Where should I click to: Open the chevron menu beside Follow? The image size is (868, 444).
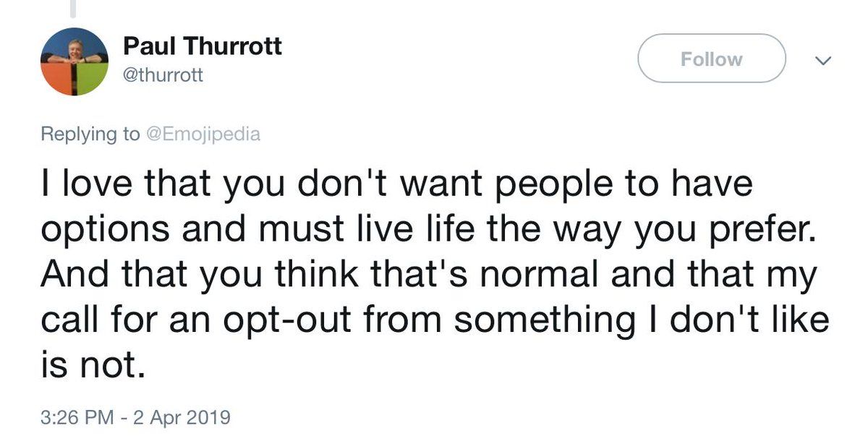[x=821, y=60]
